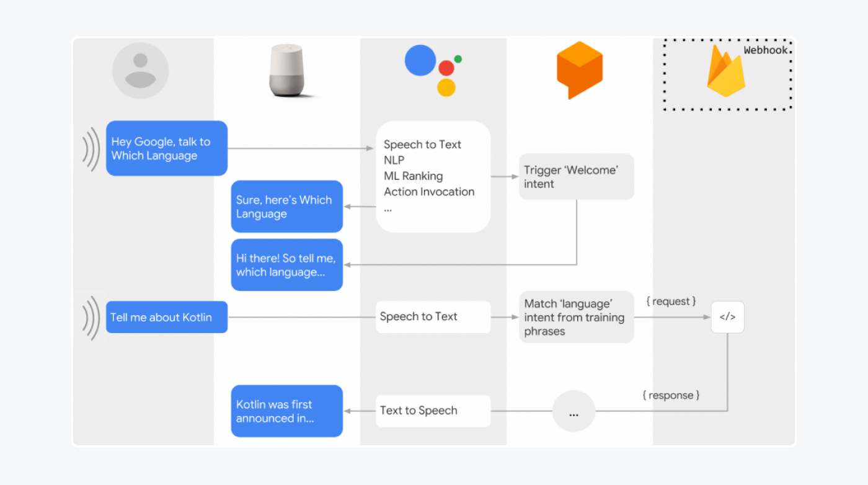
Task: Click the user avatar icon
Action: point(140,70)
